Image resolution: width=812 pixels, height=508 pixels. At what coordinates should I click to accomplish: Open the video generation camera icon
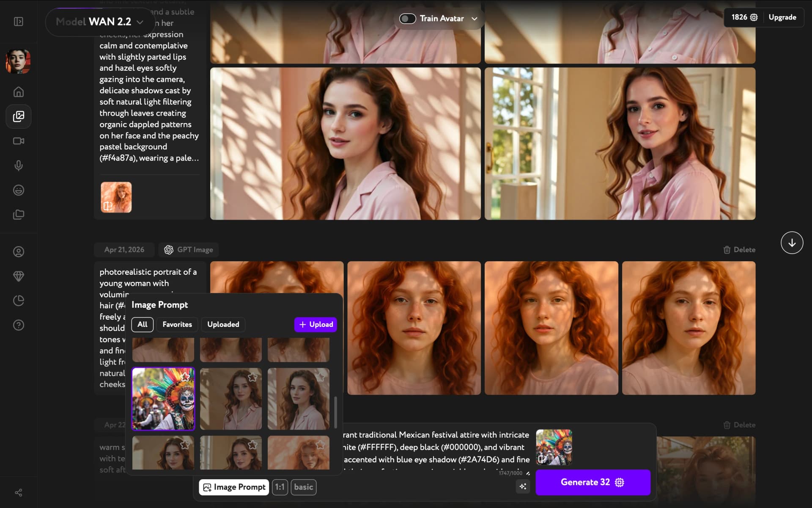pos(18,141)
